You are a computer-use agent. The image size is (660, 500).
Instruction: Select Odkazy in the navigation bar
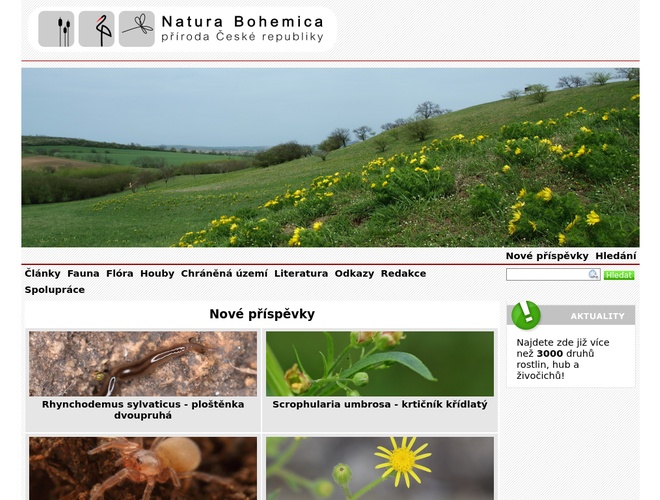click(x=354, y=273)
